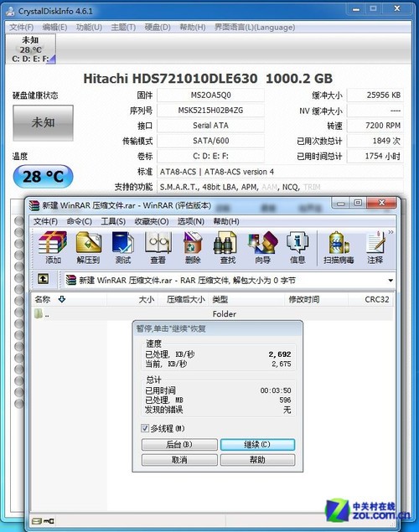Maximize the WinRAR window
Image resolution: width=419 pixels, height=532 pixels.
pyautogui.click(x=358, y=204)
